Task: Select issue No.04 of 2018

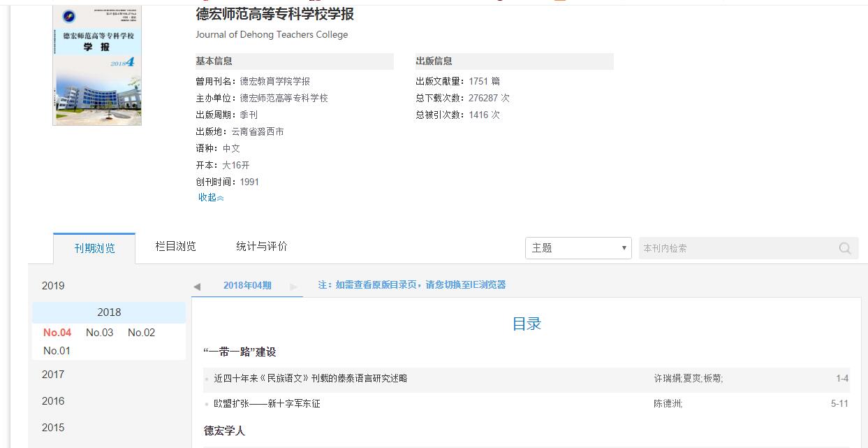Action: [x=57, y=333]
